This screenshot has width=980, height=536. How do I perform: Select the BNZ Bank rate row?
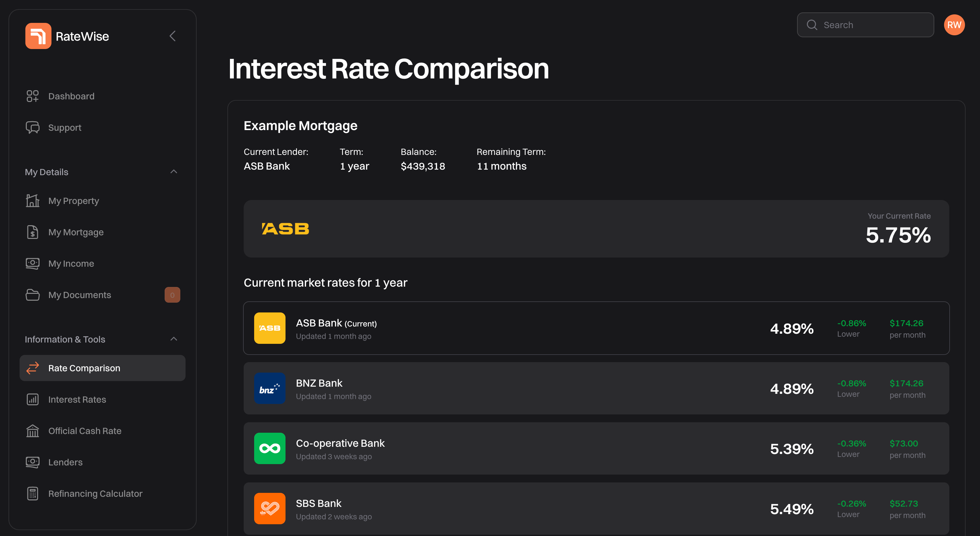pos(596,388)
